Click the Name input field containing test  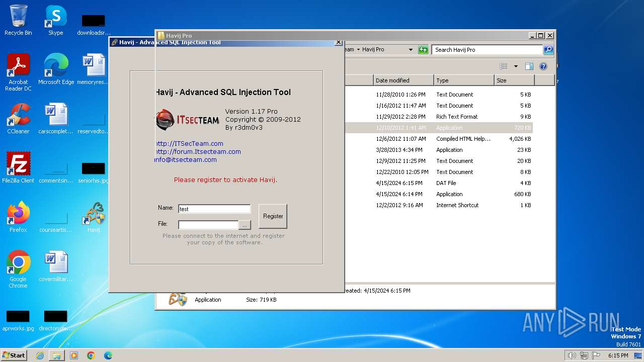(214, 209)
